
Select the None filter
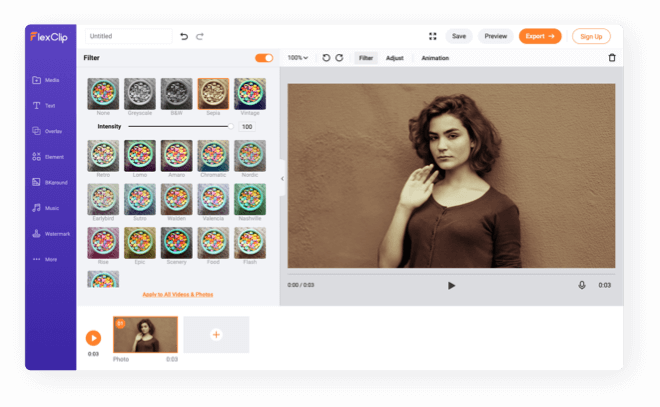[x=103, y=94]
